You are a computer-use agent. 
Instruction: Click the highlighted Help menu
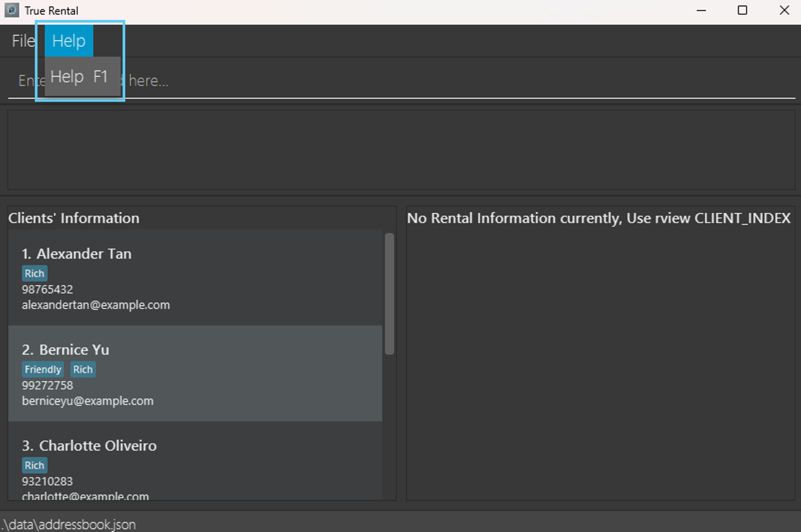point(69,41)
